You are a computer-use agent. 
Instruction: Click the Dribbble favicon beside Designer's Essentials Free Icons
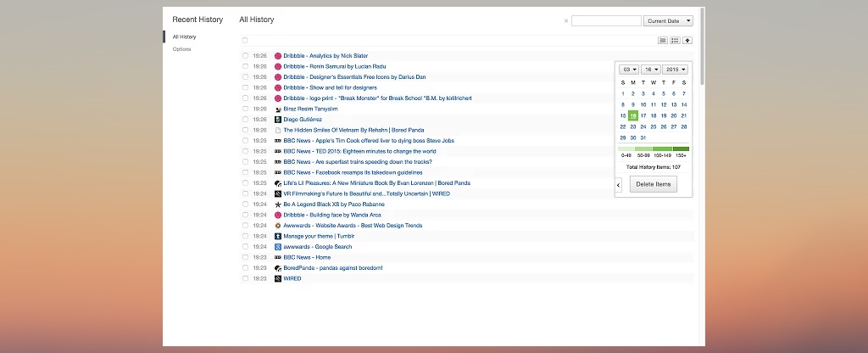[x=278, y=77]
